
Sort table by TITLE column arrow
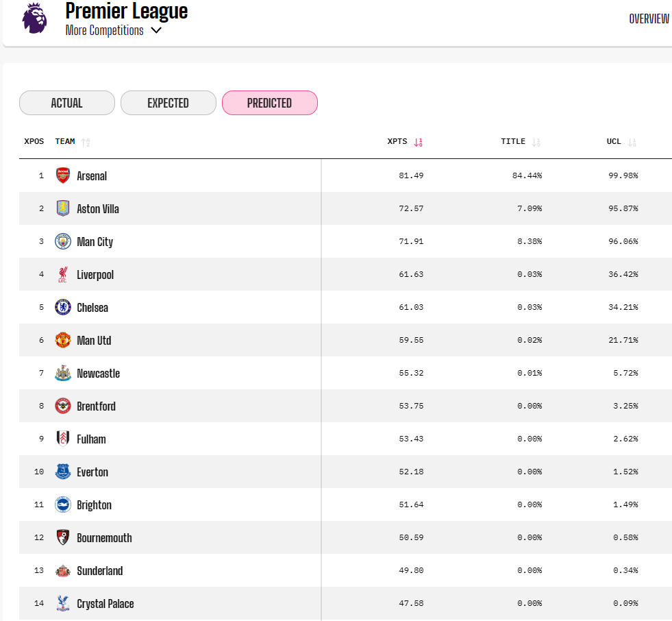tap(536, 142)
